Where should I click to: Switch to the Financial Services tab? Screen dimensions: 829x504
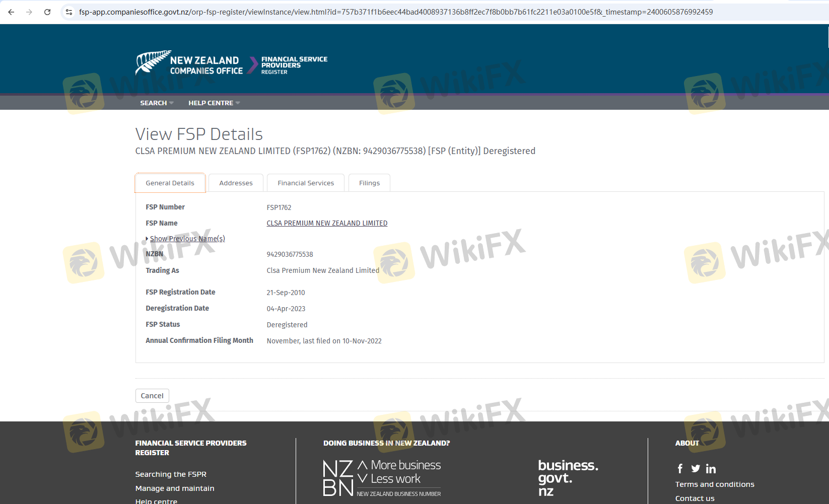click(306, 183)
